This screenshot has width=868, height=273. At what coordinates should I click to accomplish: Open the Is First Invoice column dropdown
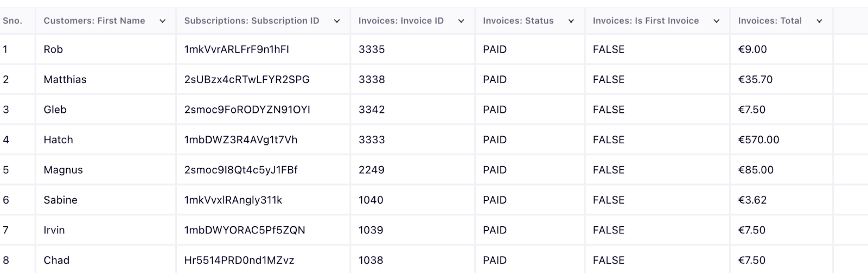716,21
